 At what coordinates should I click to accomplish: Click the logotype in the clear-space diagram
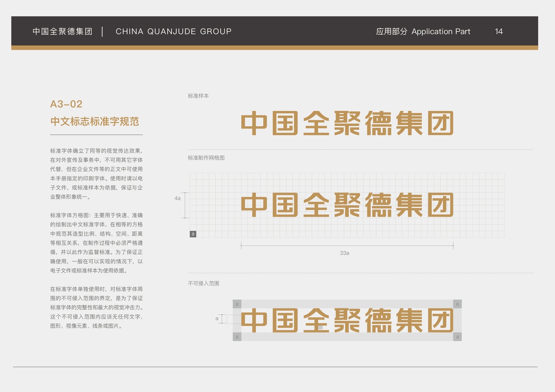coord(347,320)
